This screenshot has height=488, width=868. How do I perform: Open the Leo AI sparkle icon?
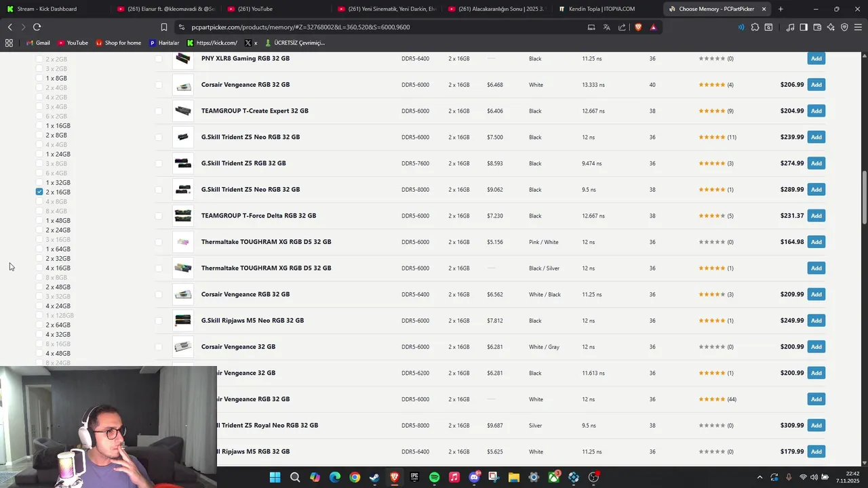[x=831, y=27]
